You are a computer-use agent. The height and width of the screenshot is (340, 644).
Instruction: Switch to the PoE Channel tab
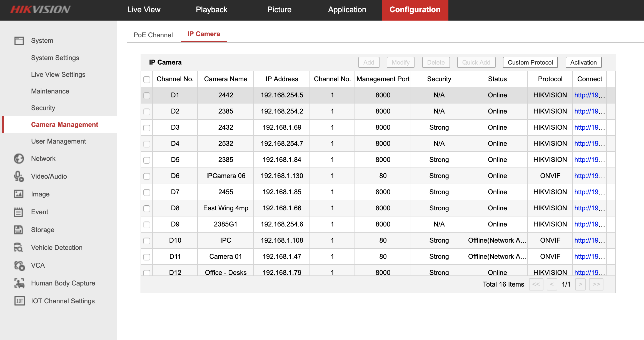click(153, 35)
